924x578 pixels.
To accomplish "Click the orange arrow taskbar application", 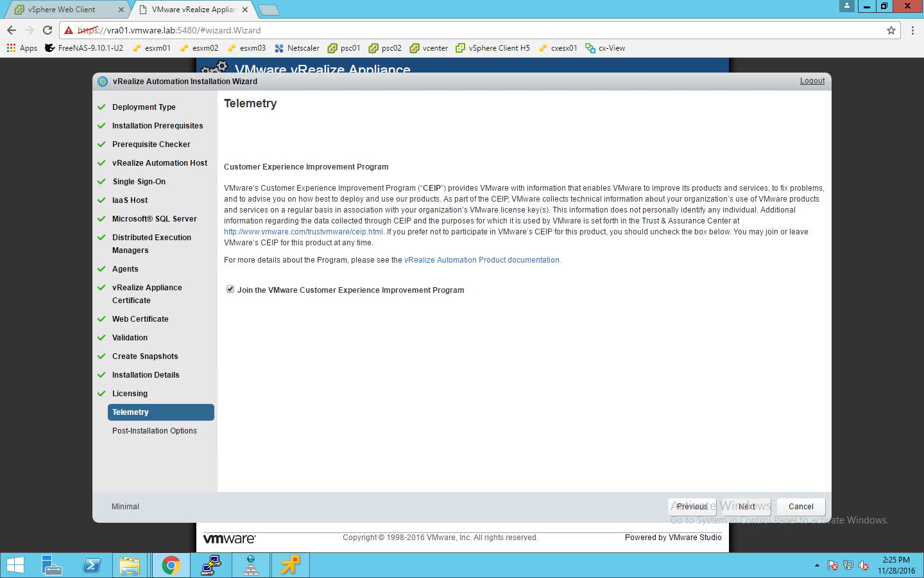I will coord(291,565).
